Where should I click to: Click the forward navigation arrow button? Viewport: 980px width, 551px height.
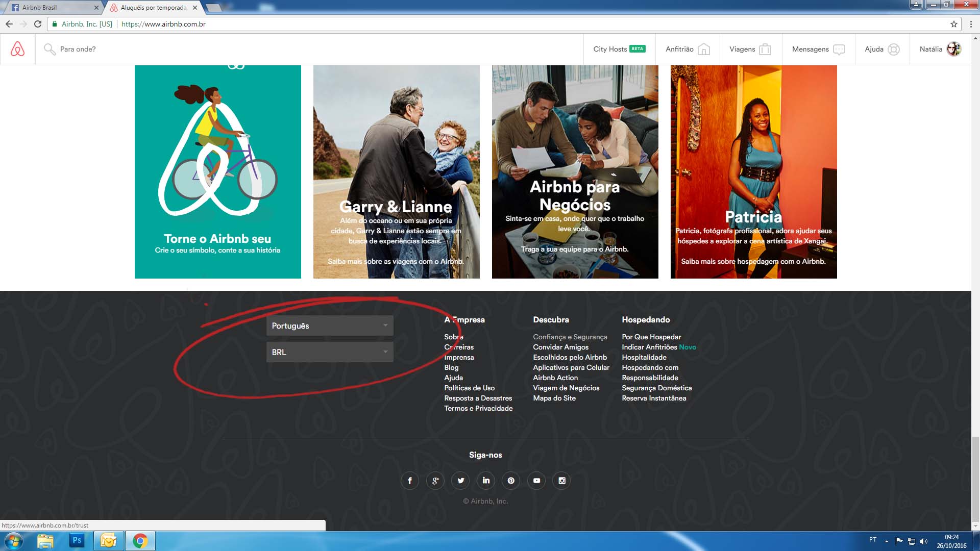(24, 23)
